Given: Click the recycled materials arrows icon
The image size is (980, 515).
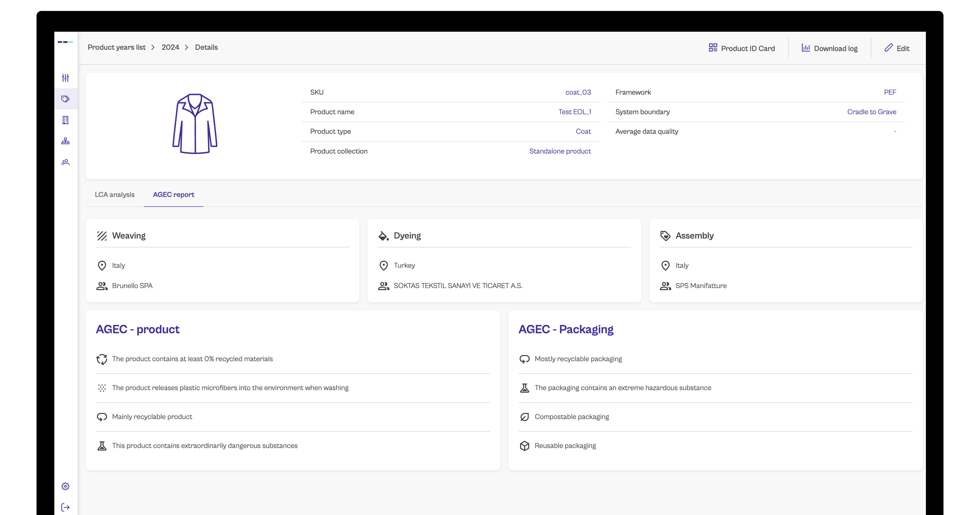Looking at the screenshot, I should (102, 359).
